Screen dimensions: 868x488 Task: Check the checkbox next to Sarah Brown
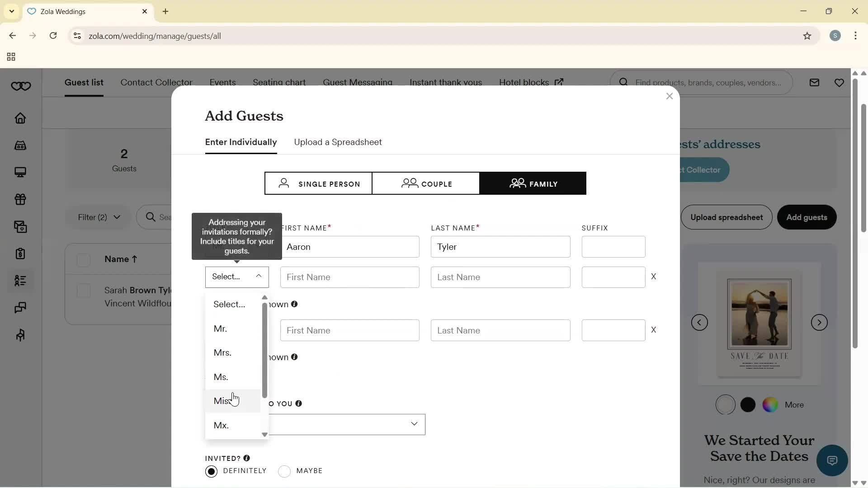(84, 291)
